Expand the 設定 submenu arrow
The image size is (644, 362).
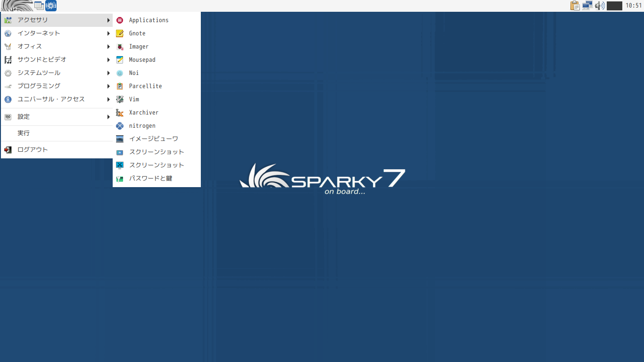pos(108,117)
